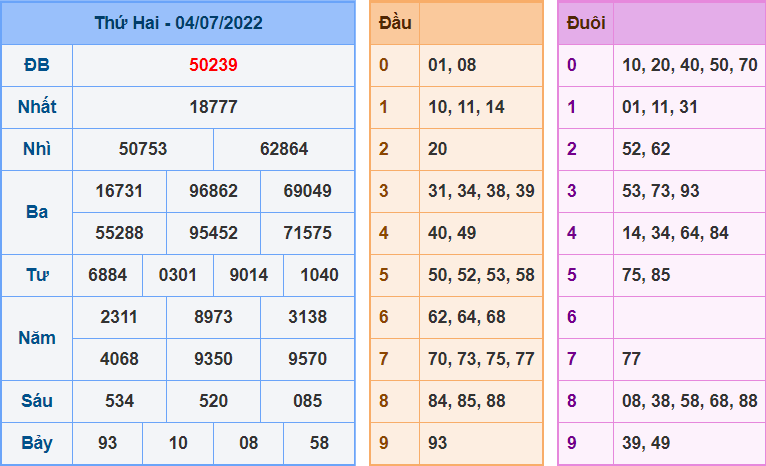Select the Sáu prize number 534
Viewport: 766px width, 466px height.
(x=119, y=401)
